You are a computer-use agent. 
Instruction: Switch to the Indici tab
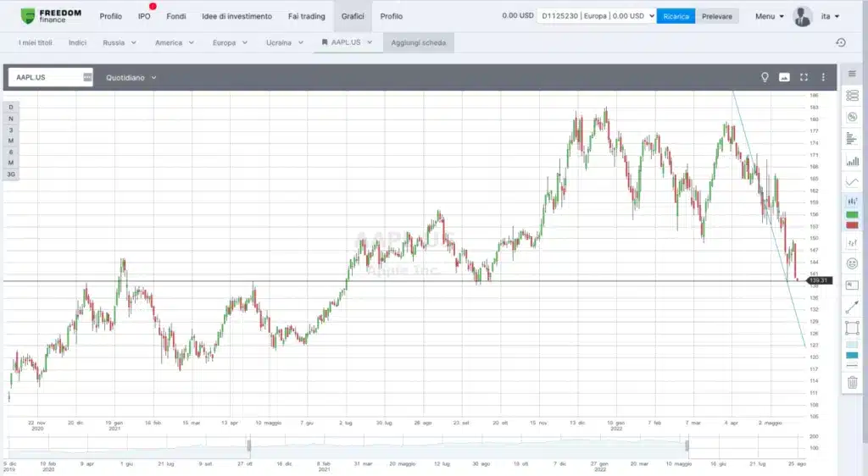point(77,42)
